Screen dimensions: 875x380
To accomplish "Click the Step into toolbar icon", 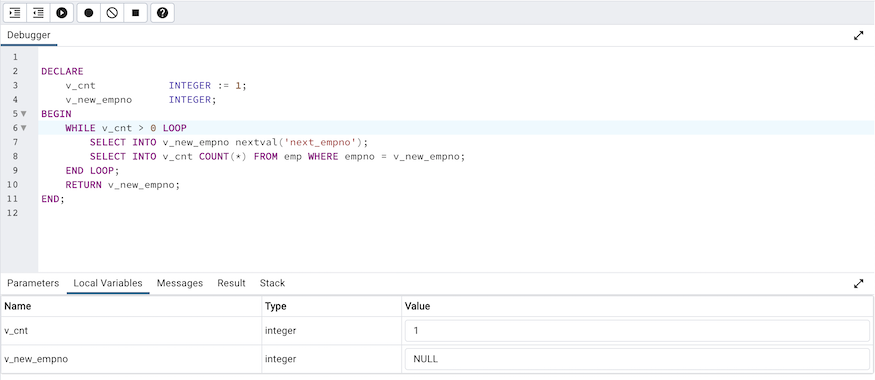I will [x=15, y=12].
